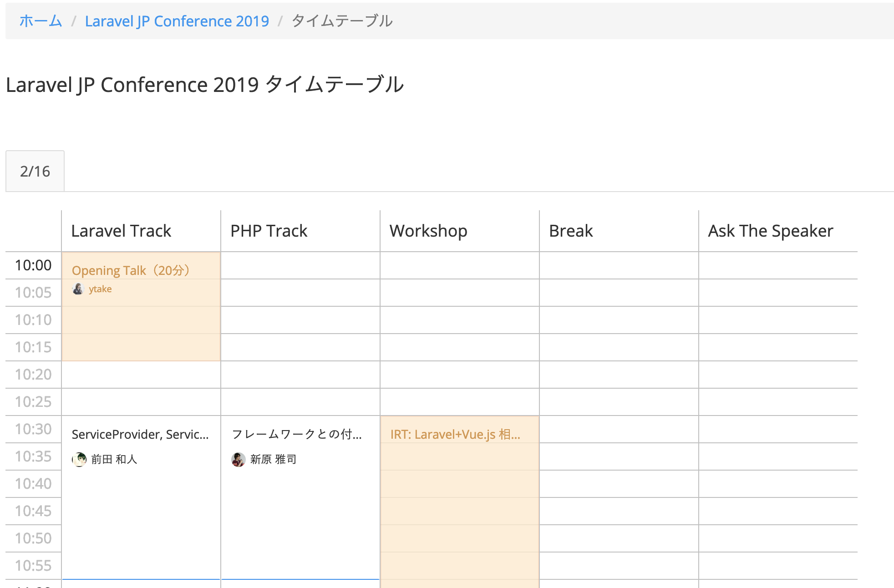894x588 pixels.
Task: Click ytake's avatar icon in Opening Talk
Action: pyautogui.click(x=78, y=289)
